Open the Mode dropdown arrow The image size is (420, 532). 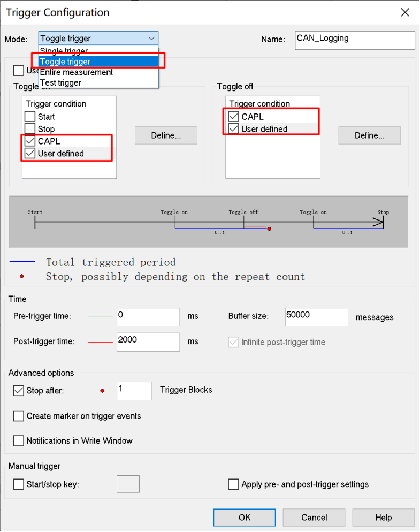[151, 39]
